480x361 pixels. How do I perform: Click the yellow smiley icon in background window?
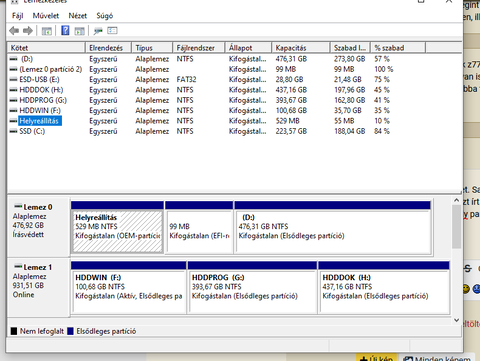[x=466, y=289]
